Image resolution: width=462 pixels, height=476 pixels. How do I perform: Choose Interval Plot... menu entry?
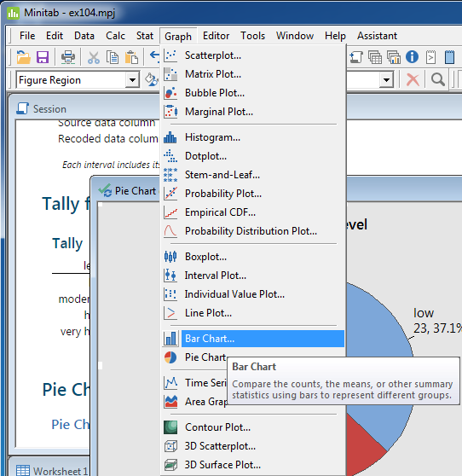pyautogui.click(x=253, y=276)
